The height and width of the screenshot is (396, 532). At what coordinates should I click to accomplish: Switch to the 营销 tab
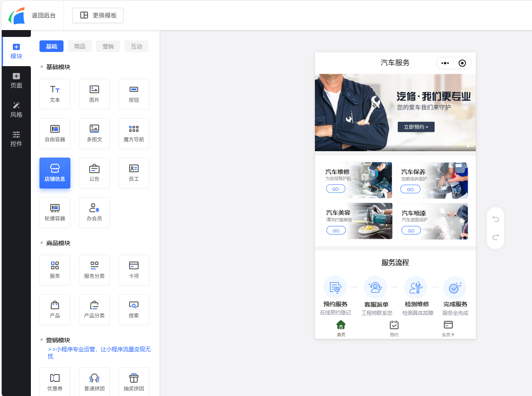click(x=108, y=46)
